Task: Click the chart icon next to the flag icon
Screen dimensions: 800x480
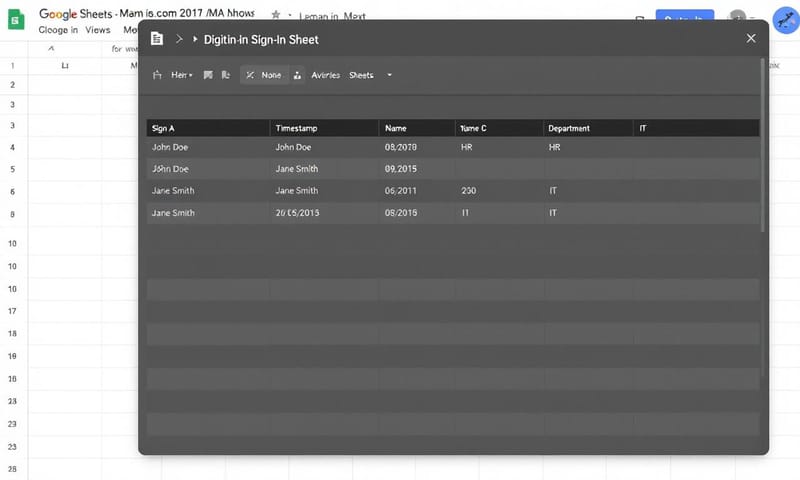Action: (x=226, y=75)
